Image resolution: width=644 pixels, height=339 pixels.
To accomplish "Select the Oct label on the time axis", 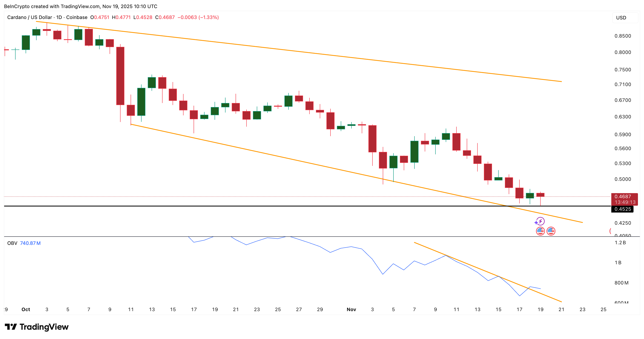I will tap(26, 310).
